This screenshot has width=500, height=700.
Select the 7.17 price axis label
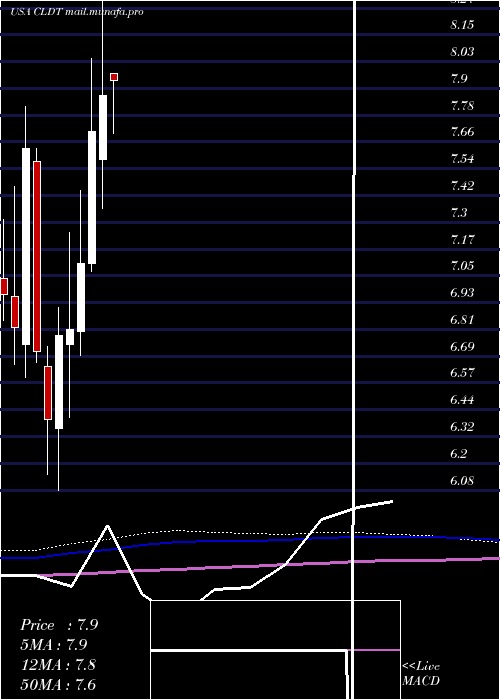point(462,239)
